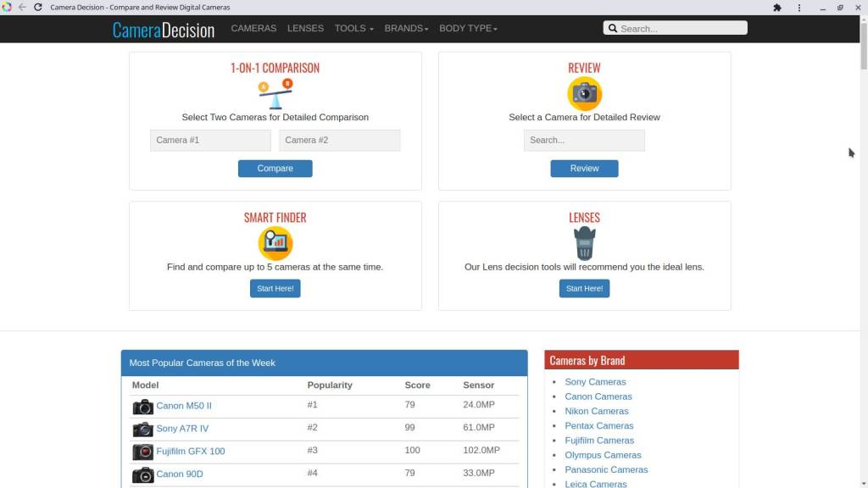
Task: Click the Most Popular Cameras header
Action: coord(324,363)
